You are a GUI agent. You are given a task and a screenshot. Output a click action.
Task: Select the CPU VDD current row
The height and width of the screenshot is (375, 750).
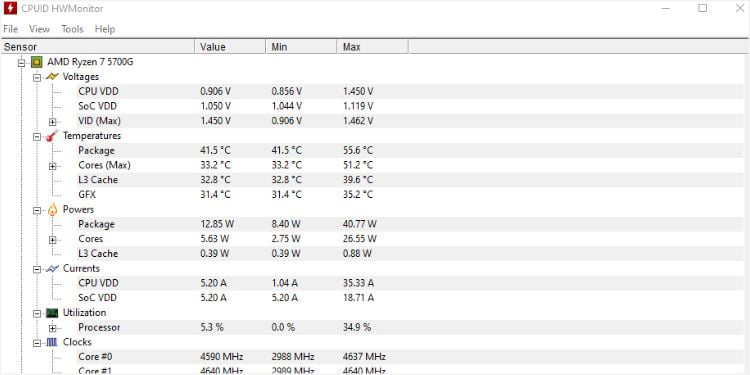point(410,284)
